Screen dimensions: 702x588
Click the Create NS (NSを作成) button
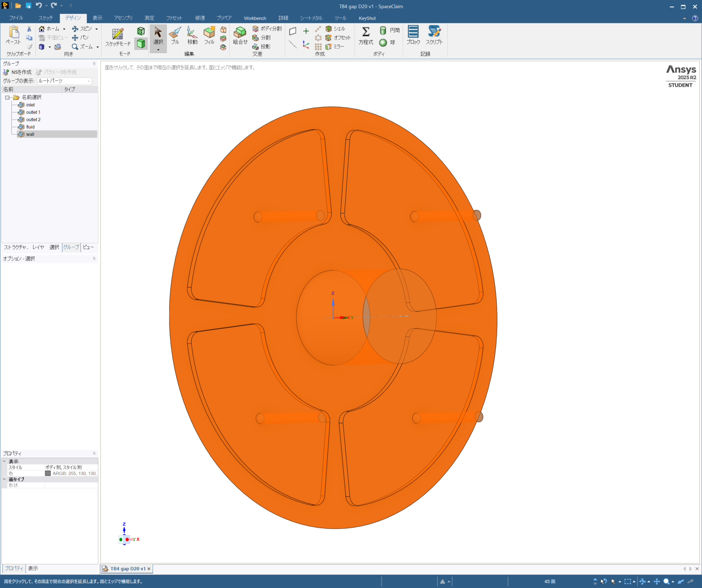18,72
